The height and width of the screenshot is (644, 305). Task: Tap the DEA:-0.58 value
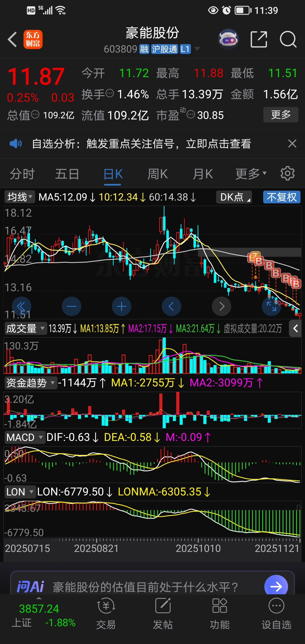coord(128,437)
